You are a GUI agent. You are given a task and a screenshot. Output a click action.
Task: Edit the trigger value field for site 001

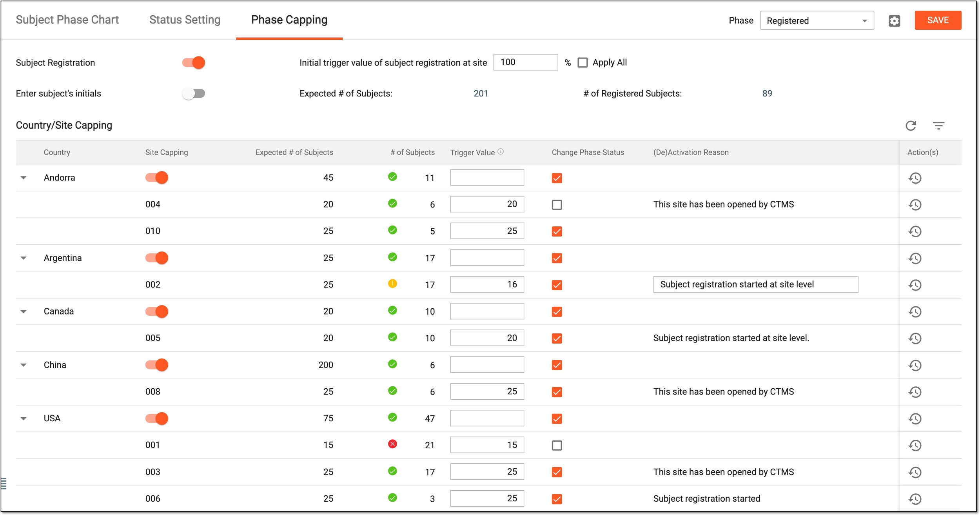487,445
